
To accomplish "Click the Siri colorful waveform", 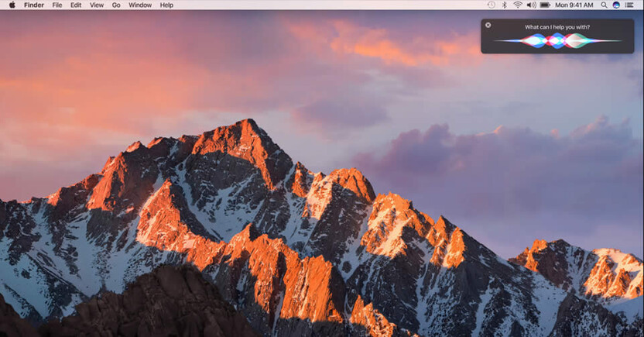I will 557,41.
